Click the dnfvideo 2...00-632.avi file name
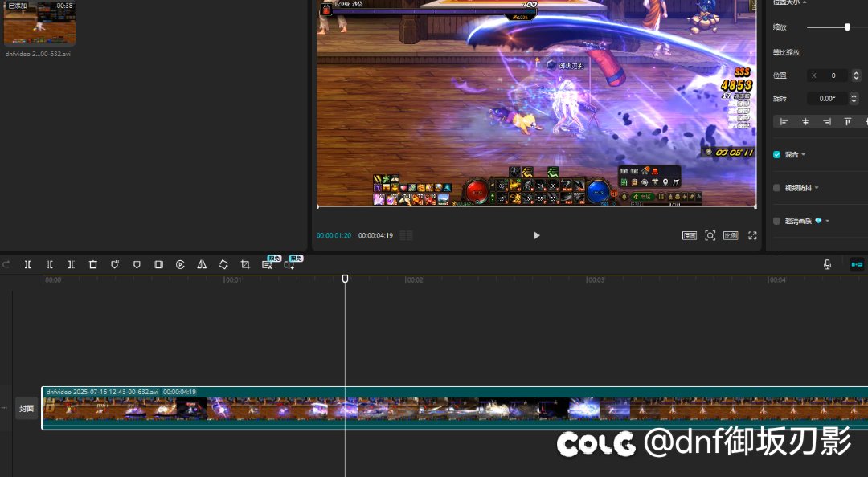 [39, 55]
